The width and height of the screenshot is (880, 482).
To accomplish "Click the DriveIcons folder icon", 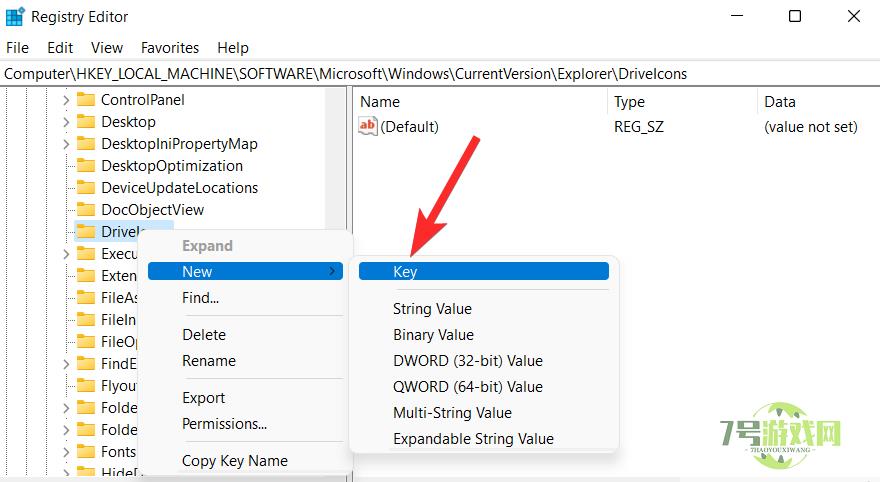I will coord(86,231).
